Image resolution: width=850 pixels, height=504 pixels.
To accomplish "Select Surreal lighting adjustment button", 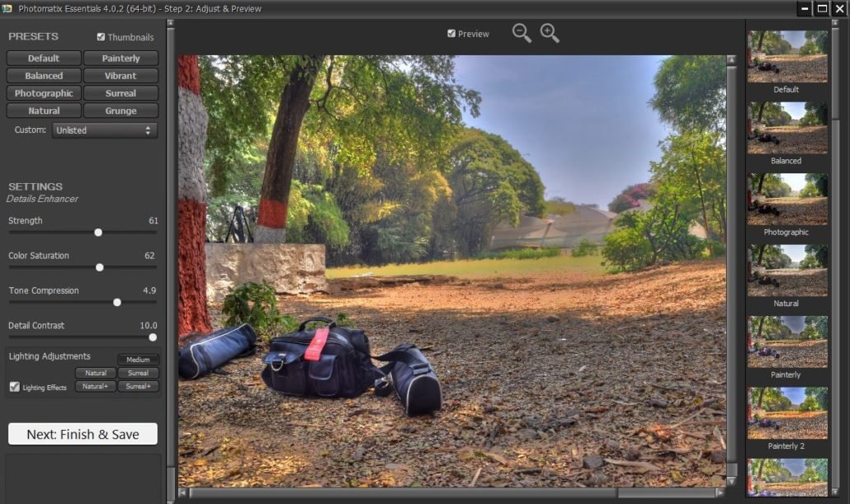I will click(139, 373).
